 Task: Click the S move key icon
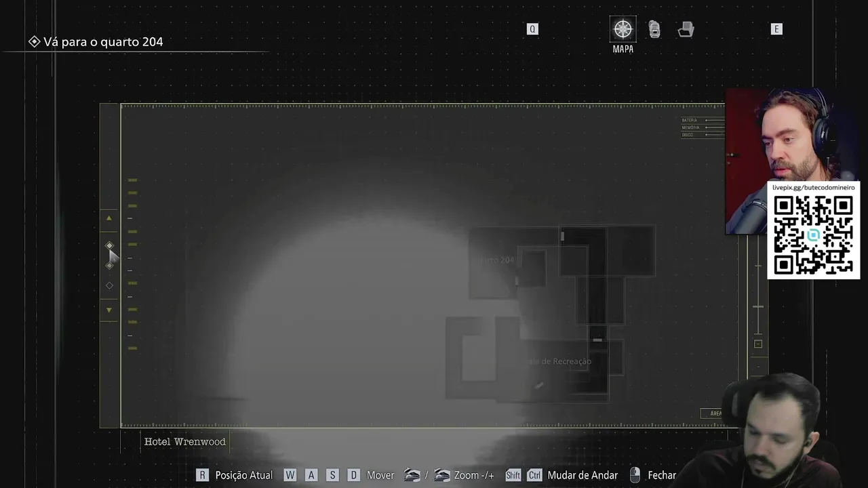pos(332,475)
